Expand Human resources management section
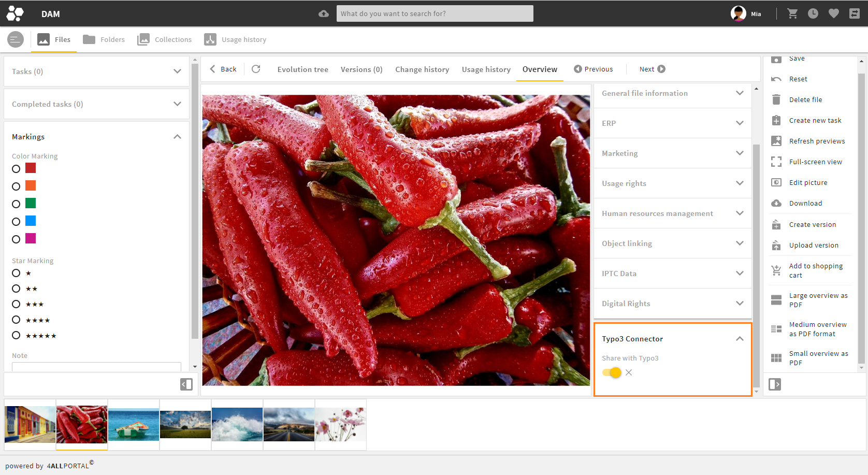 point(672,213)
